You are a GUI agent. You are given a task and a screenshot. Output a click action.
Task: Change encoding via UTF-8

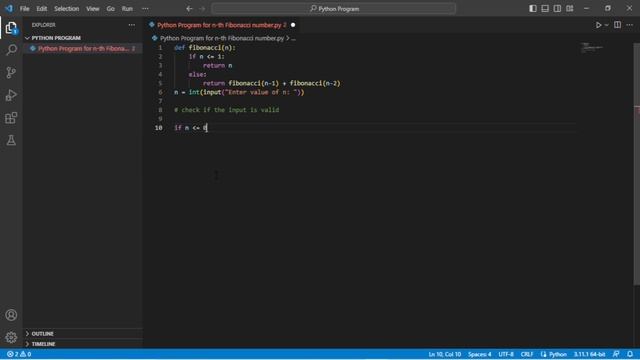(x=506, y=354)
